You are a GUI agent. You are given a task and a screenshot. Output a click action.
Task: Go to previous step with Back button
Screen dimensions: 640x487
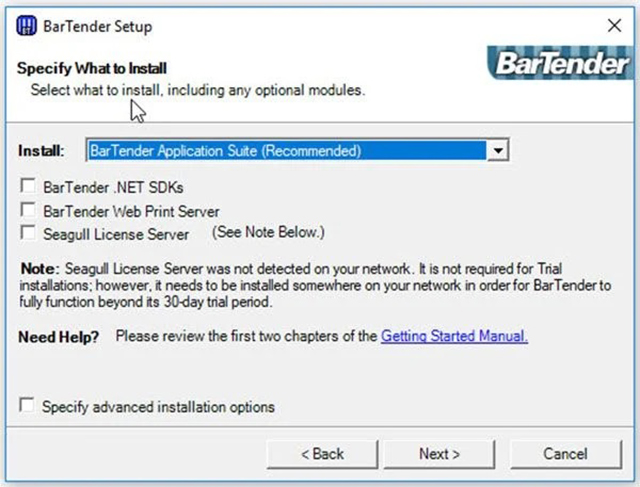(x=322, y=454)
